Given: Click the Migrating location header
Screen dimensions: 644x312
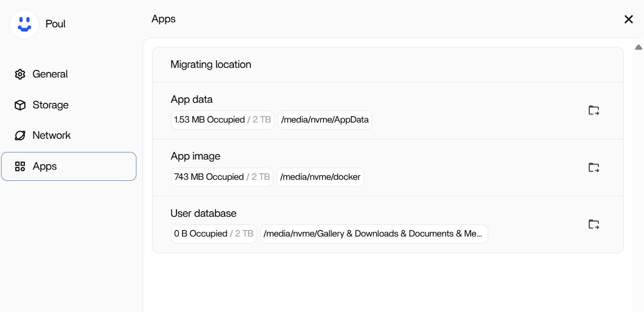Looking at the screenshot, I should 211,65.
